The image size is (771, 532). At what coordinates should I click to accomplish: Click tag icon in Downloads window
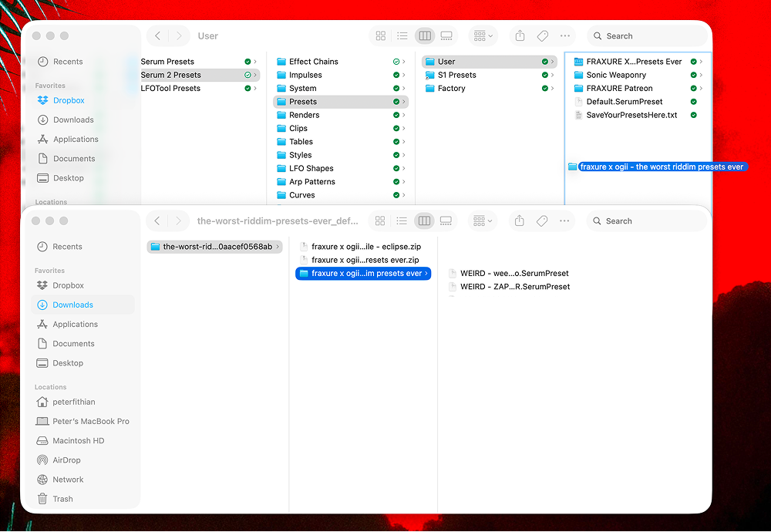(542, 221)
